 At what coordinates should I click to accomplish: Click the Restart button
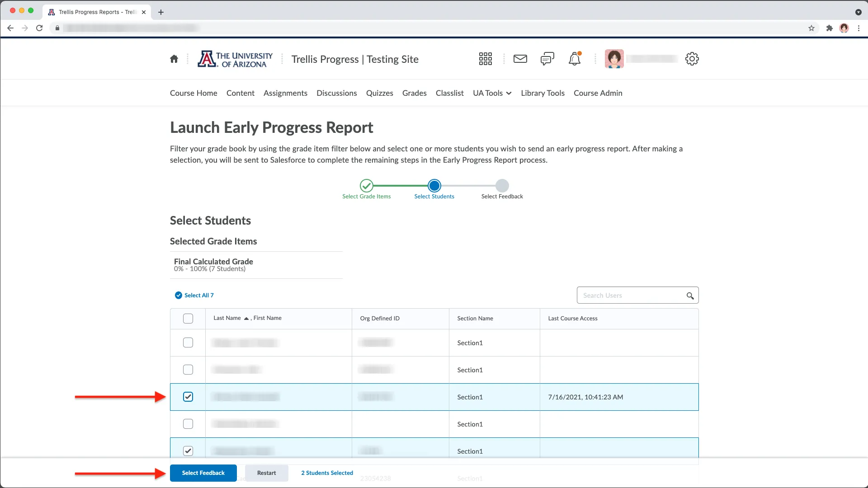(x=266, y=473)
